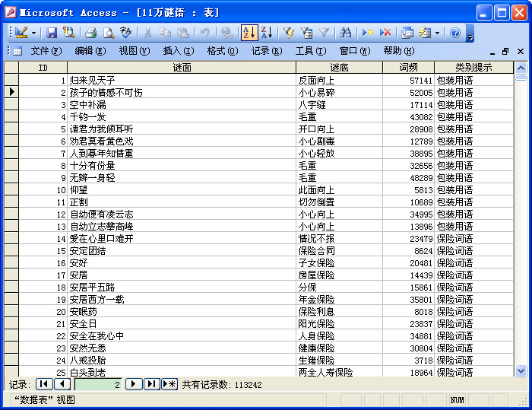Click the vertical scrollbar down arrow

coord(521,370)
